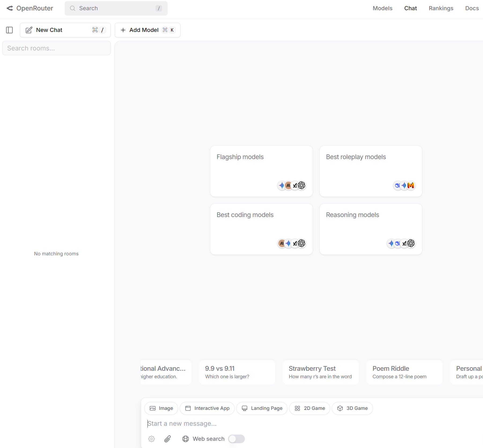Choose the Landing Page chip
Image resolution: width=483 pixels, height=448 pixels.
[x=262, y=408]
